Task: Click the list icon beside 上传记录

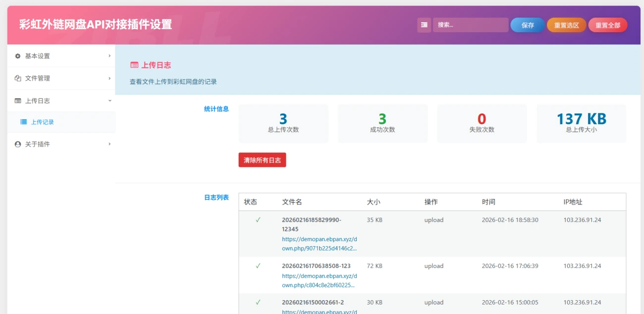Action: (23, 122)
